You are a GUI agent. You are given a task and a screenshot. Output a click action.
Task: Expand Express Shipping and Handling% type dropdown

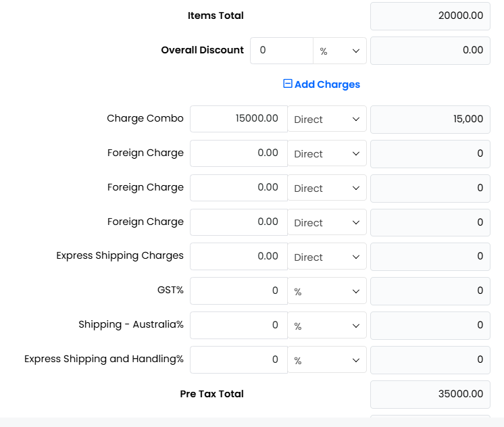[327, 360]
